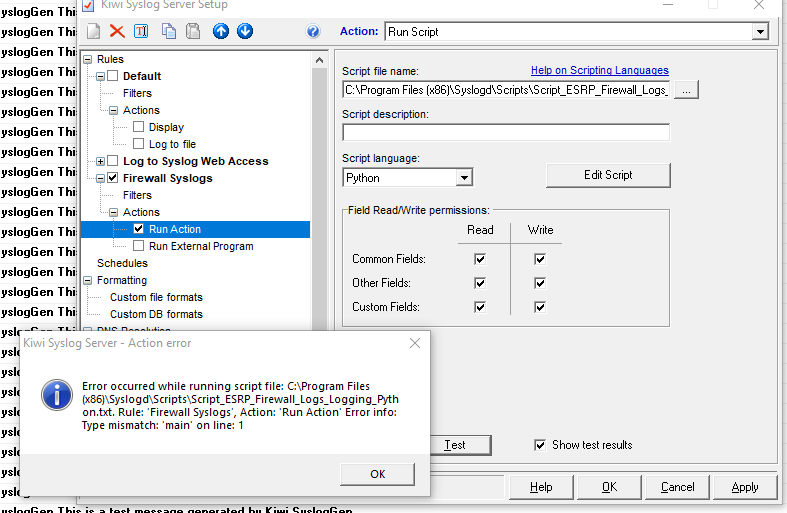Uncheck the Firewall Syslogs rule checkbox
The height and width of the screenshot is (513, 787).
click(113, 178)
